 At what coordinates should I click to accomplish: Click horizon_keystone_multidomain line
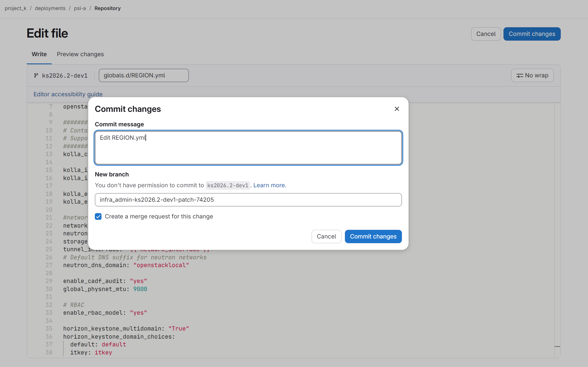pyautogui.click(x=126, y=329)
